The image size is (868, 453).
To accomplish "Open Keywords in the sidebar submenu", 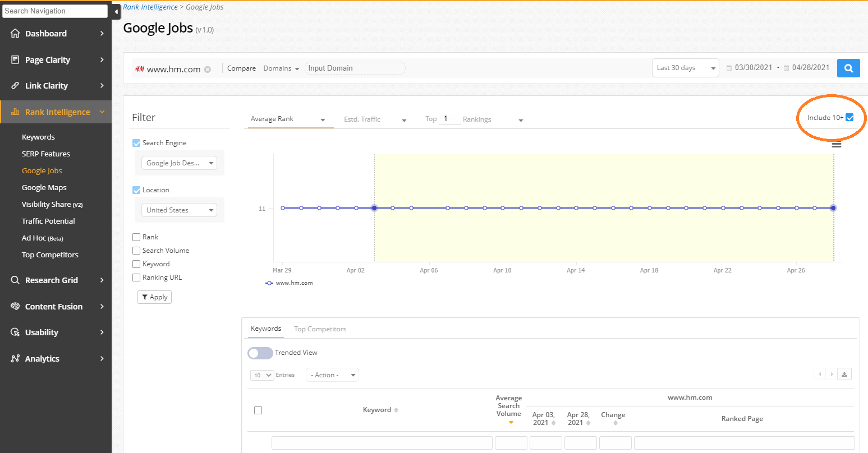I will (38, 137).
